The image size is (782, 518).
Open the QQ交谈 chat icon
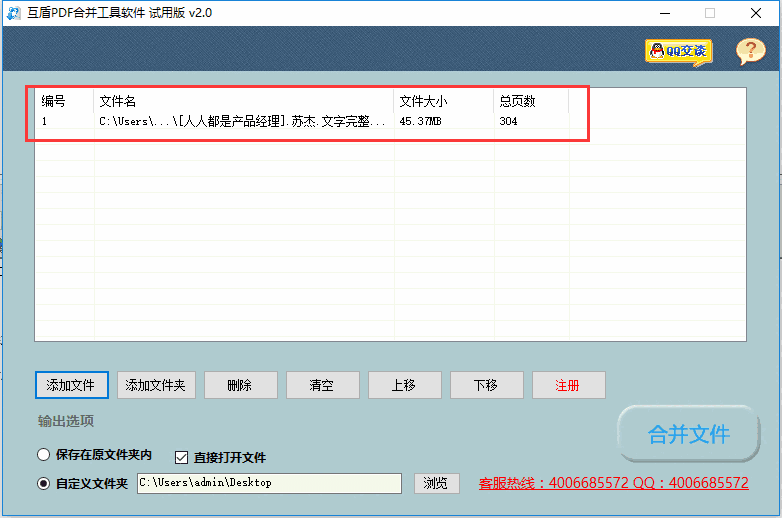click(679, 52)
